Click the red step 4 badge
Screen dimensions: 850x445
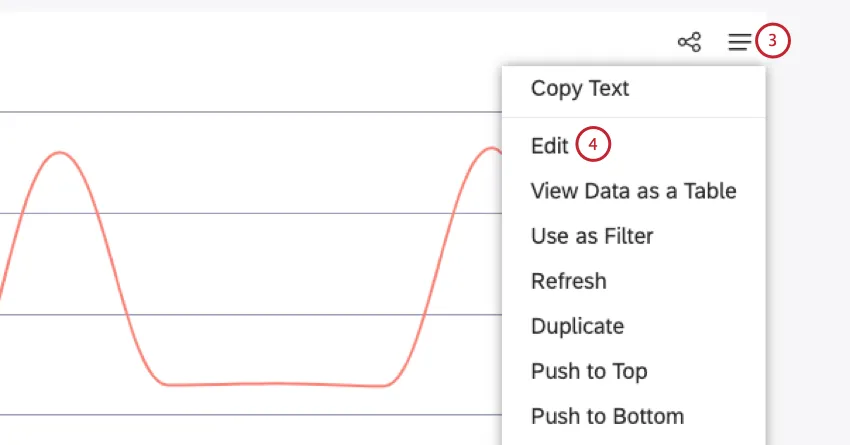[593, 145]
